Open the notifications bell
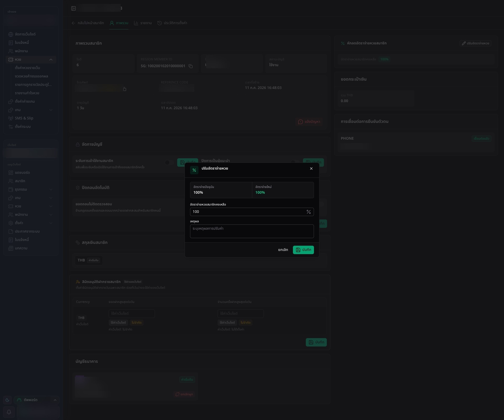The image size is (504, 420). (x=9, y=412)
